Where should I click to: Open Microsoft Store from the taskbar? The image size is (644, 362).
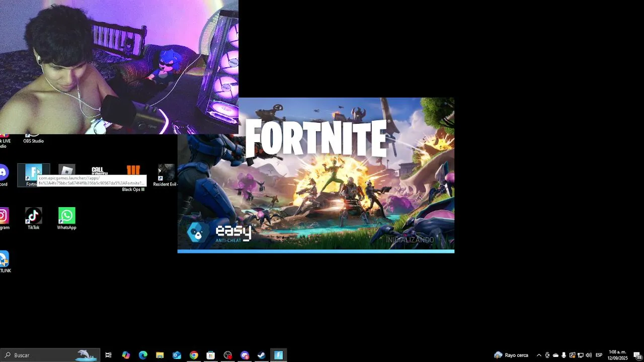[211, 355]
